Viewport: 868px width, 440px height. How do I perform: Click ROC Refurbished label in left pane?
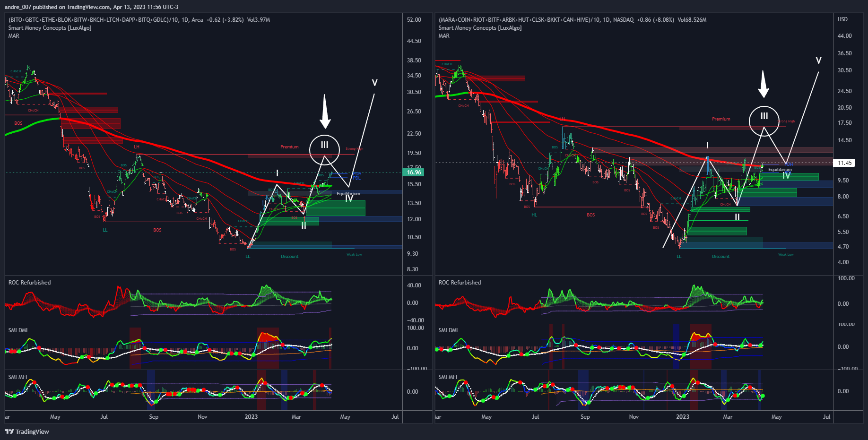29,283
